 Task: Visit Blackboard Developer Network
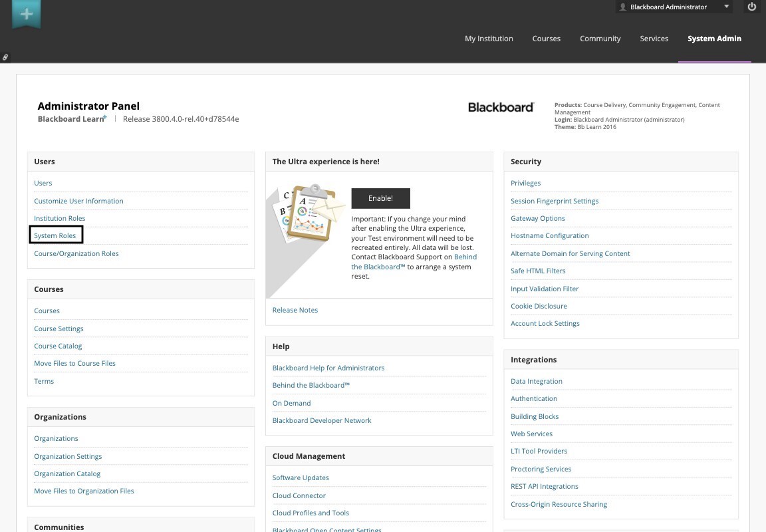[x=322, y=421]
